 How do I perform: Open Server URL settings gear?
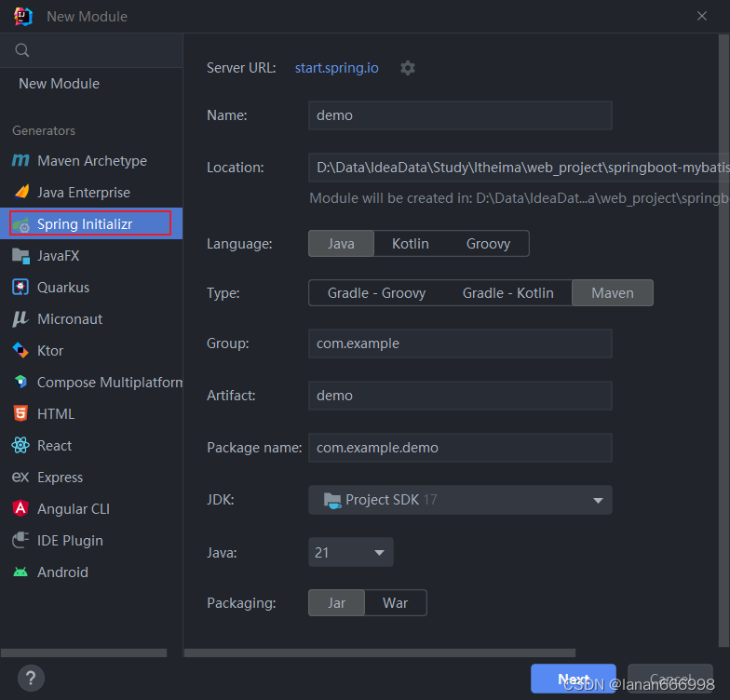(x=408, y=68)
